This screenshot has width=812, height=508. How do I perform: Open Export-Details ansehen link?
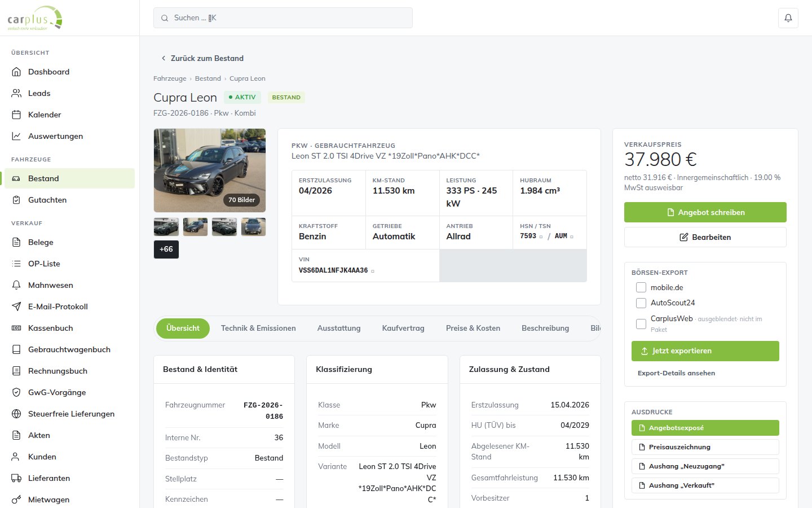(x=676, y=373)
